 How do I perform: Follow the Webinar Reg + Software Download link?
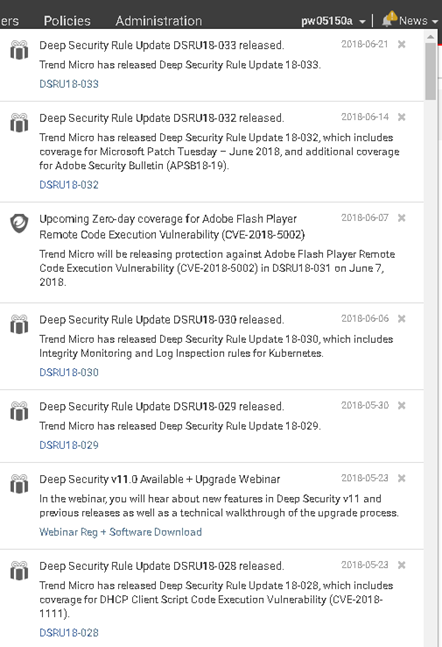[x=121, y=532]
